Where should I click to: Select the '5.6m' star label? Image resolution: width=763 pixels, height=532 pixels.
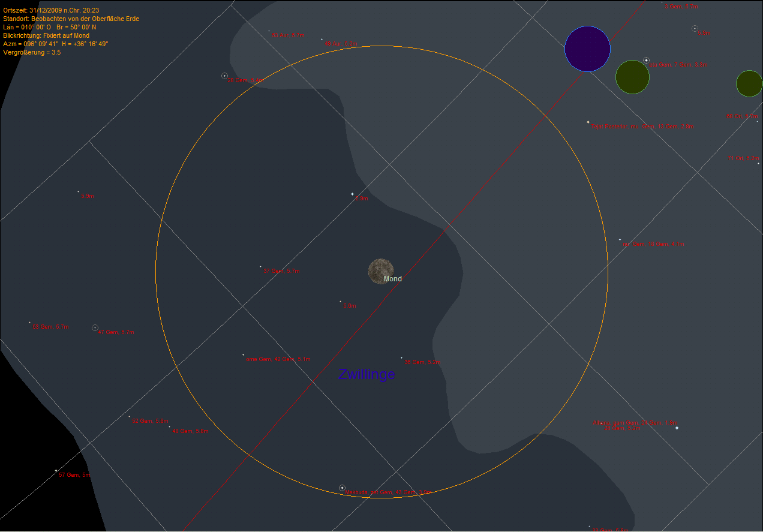tap(350, 306)
